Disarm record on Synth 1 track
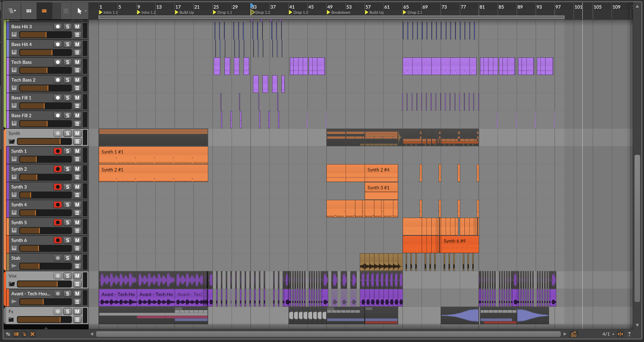644x342 pixels. [x=58, y=151]
